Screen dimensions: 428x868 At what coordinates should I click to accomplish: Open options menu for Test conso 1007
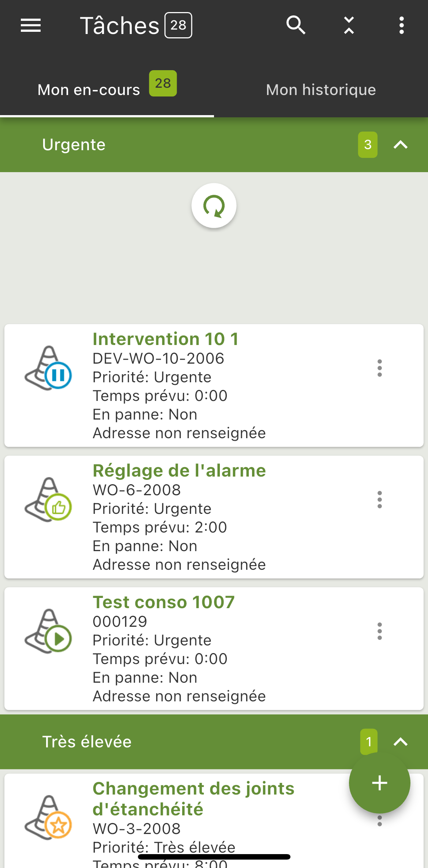coord(380,631)
